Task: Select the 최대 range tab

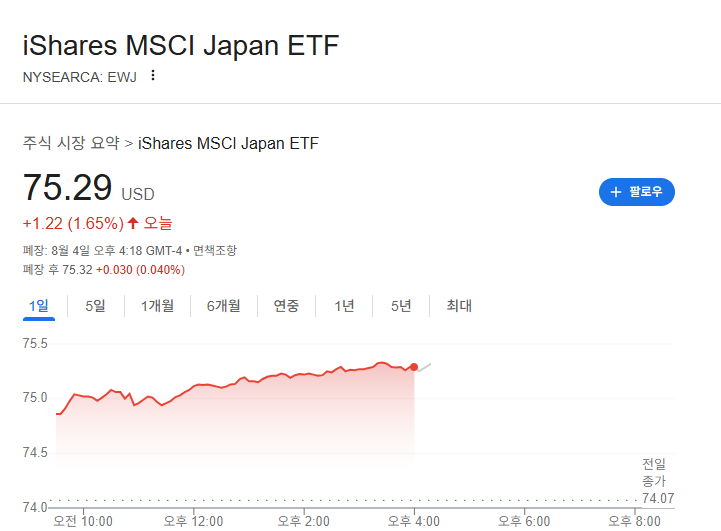Action: click(459, 306)
